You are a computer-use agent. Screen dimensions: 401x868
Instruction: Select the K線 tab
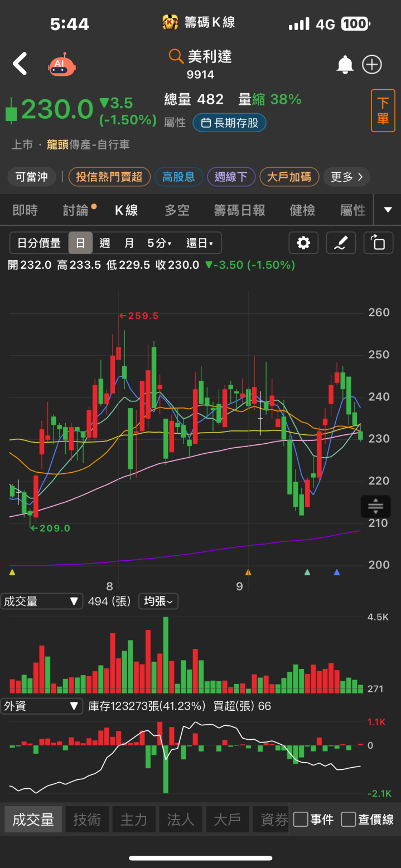click(x=127, y=210)
